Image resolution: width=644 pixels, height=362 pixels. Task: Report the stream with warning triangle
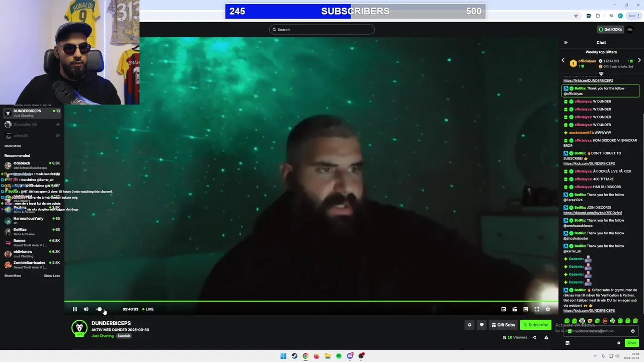pyautogui.click(x=546, y=337)
